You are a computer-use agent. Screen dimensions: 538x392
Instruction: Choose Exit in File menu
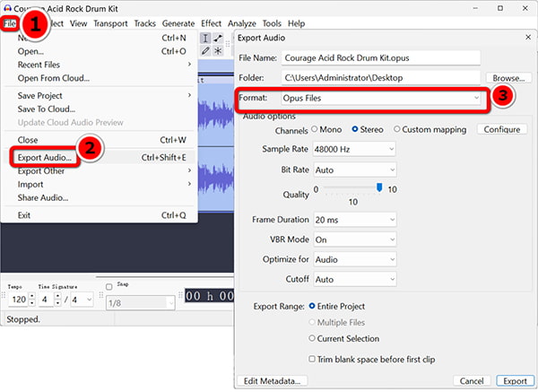[x=100, y=215]
